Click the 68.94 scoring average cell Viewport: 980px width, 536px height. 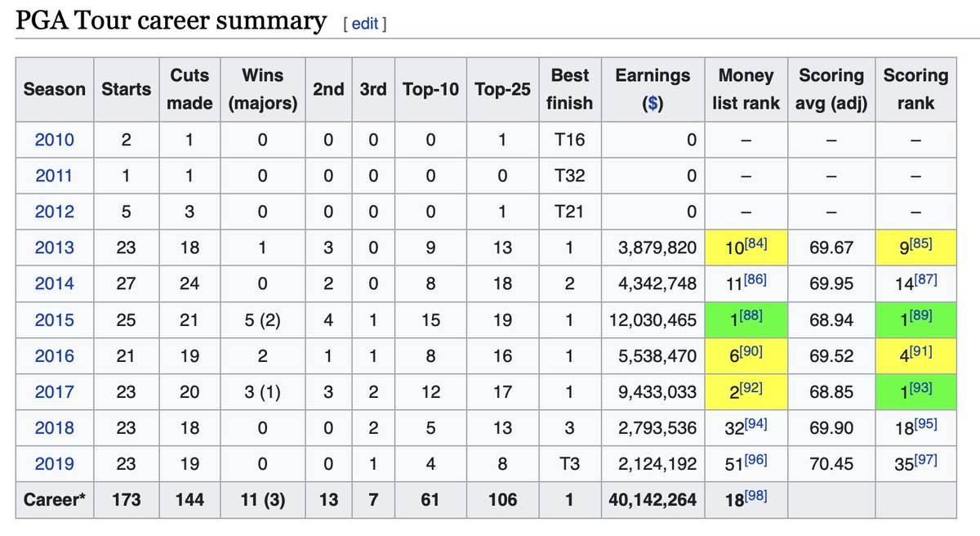point(831,319)
